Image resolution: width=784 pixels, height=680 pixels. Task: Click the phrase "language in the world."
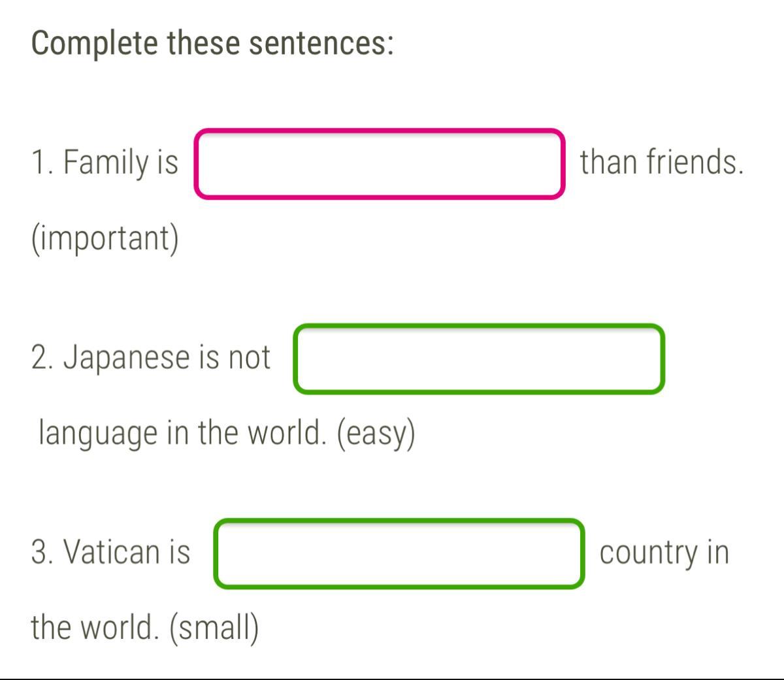[182, 432]
